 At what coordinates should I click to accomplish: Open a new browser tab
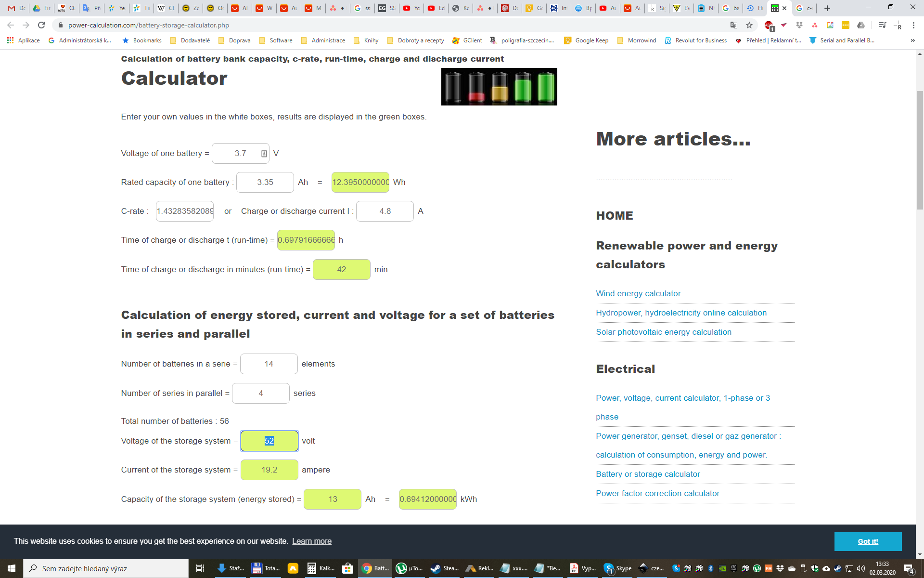827,8
